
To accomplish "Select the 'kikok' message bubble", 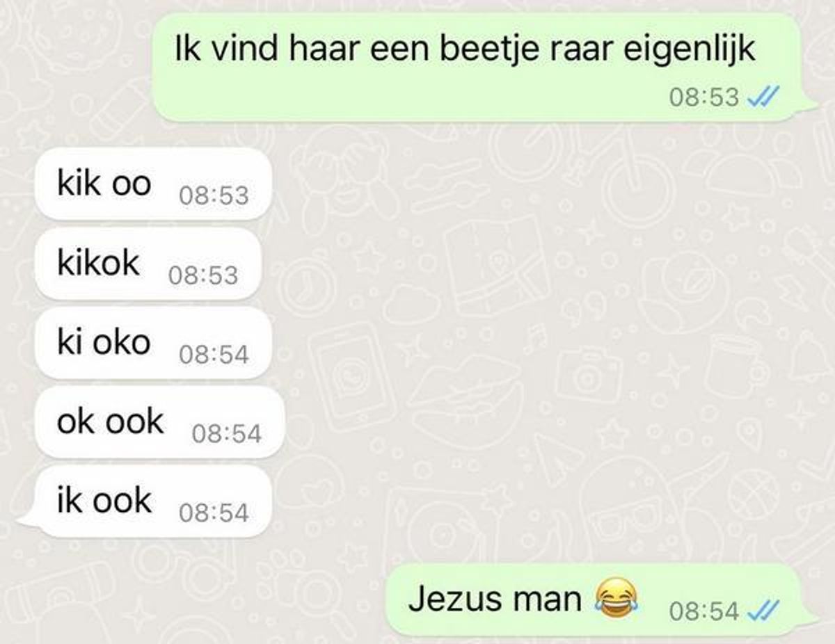I will click(148, 264).
